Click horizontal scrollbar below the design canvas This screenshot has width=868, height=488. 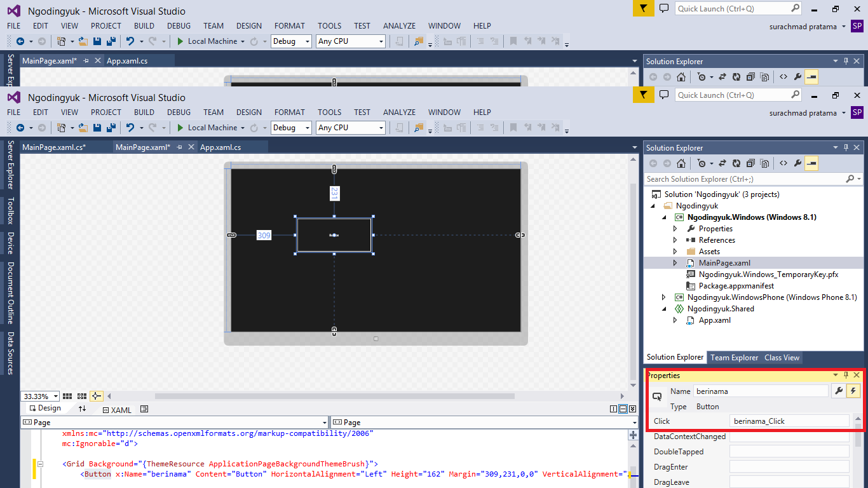[x=334, y=396]
